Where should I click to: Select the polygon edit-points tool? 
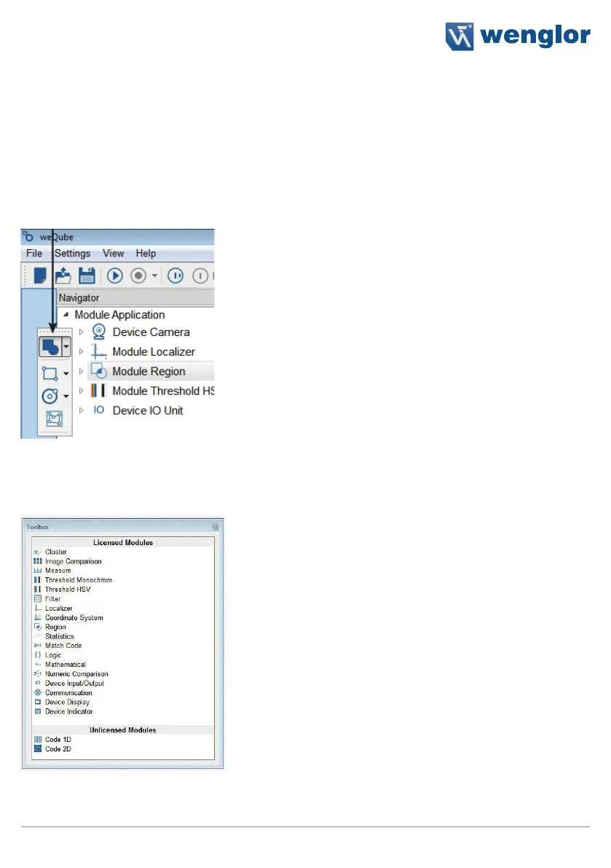tap(54, 418)
